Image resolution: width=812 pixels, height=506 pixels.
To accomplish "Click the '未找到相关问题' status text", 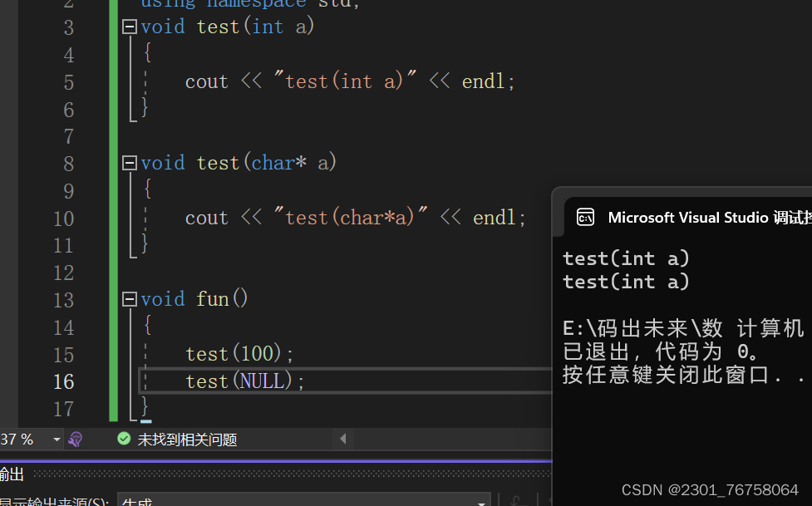I will [x=187, y=440].
